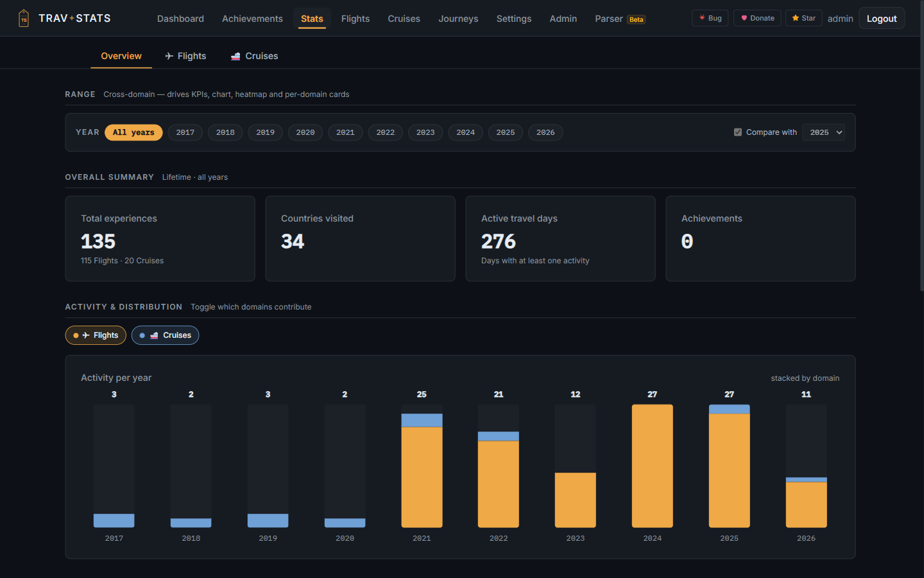This screenshot has width=924, height=578.
Task: Open Parser Beta in top navigation
Action: pos(620,19)
